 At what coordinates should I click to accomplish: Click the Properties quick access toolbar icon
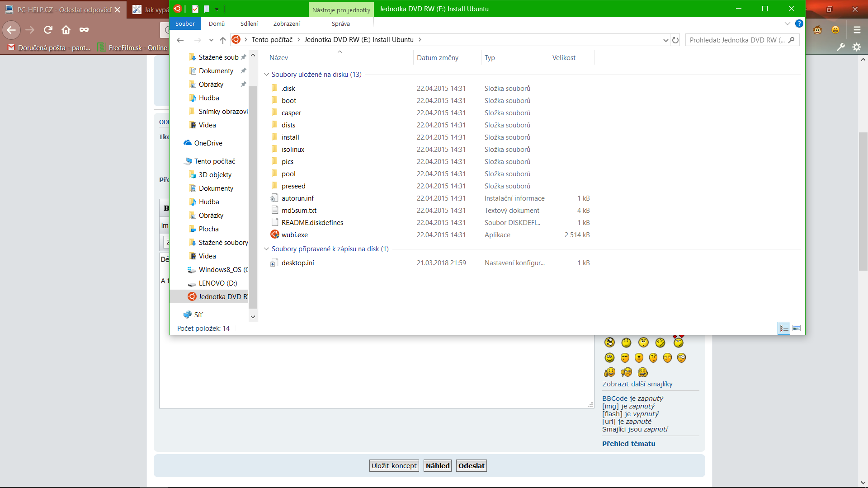click(x=195, y=9)
